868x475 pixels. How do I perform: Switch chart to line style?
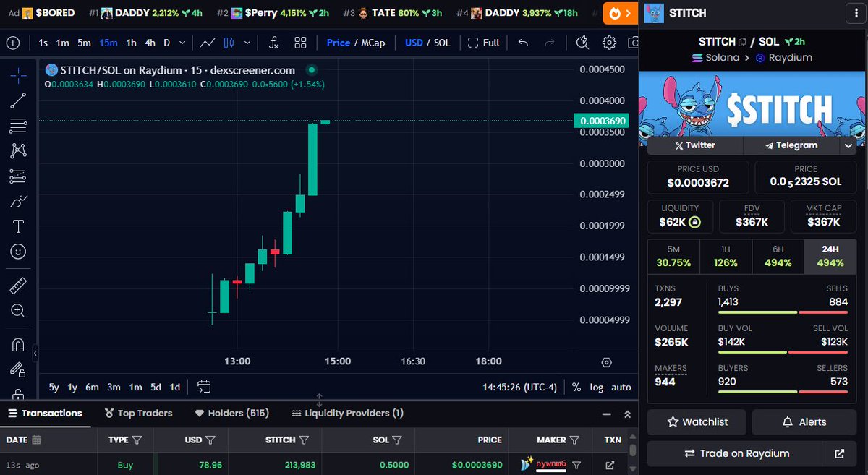208,43
